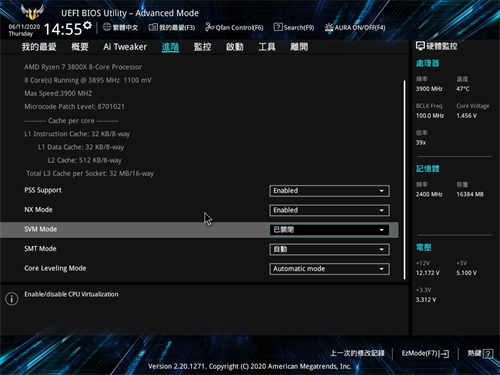Click the Enable/disable CPU Virtualization help text

71,294
